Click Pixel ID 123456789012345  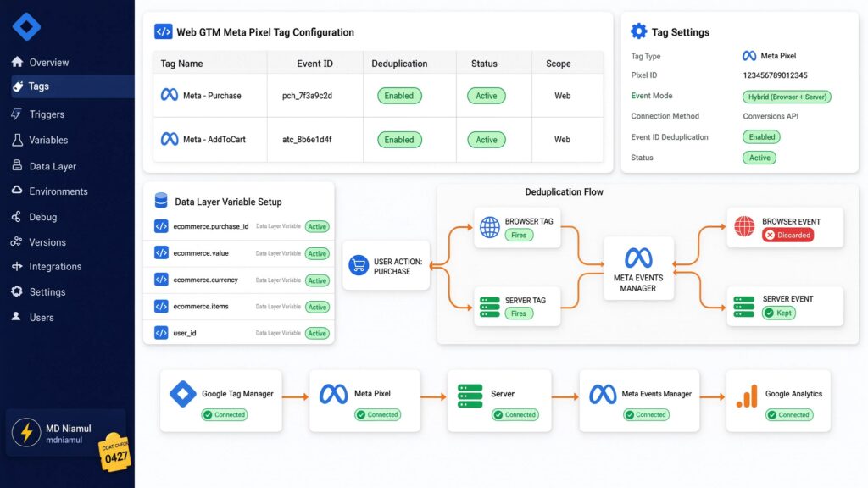pyautogui.click(x=775, y=75)
